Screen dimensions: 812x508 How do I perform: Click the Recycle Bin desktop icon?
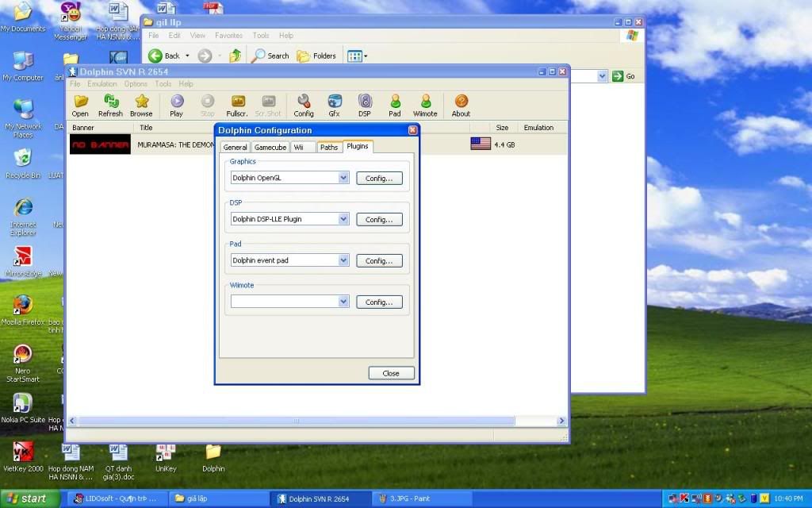point(23,164)
